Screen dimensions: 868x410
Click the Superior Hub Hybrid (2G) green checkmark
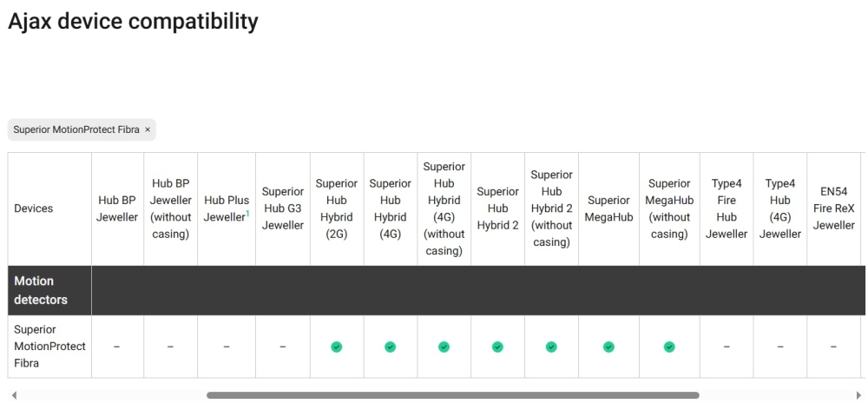(337, 347)
